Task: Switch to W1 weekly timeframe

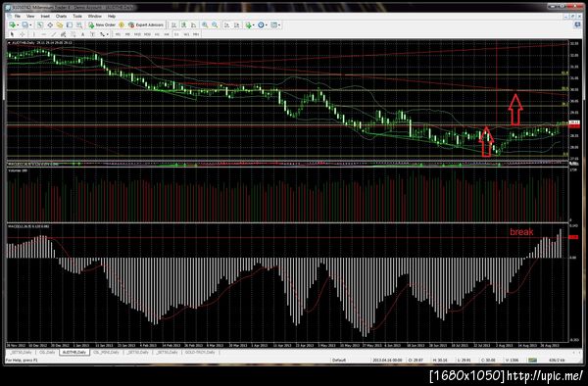Action: [x=186, y=34]
